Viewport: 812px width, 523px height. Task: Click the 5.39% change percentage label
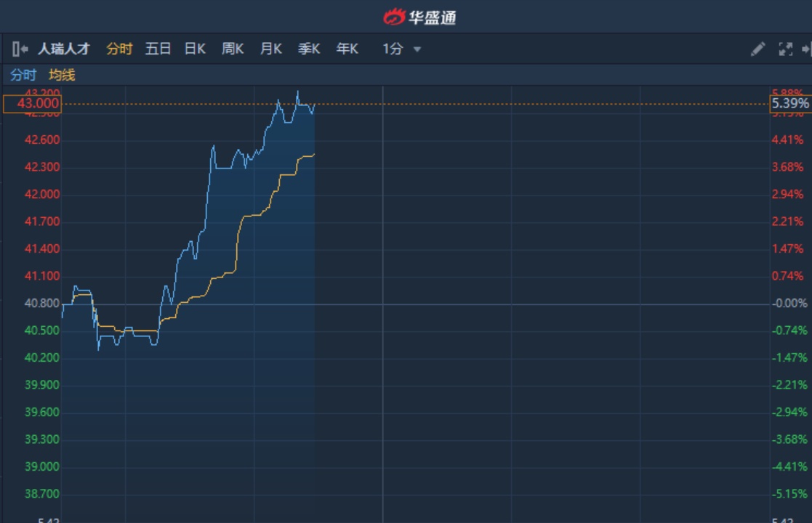(790, 104)
